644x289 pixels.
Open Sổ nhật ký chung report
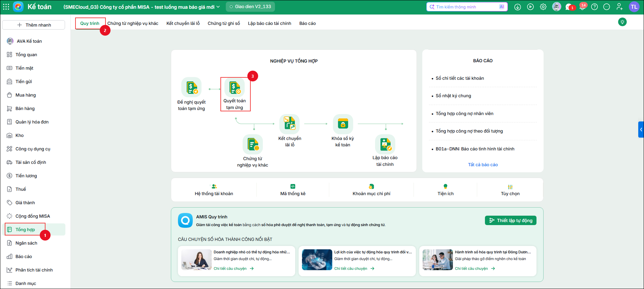tap(453, 96)
